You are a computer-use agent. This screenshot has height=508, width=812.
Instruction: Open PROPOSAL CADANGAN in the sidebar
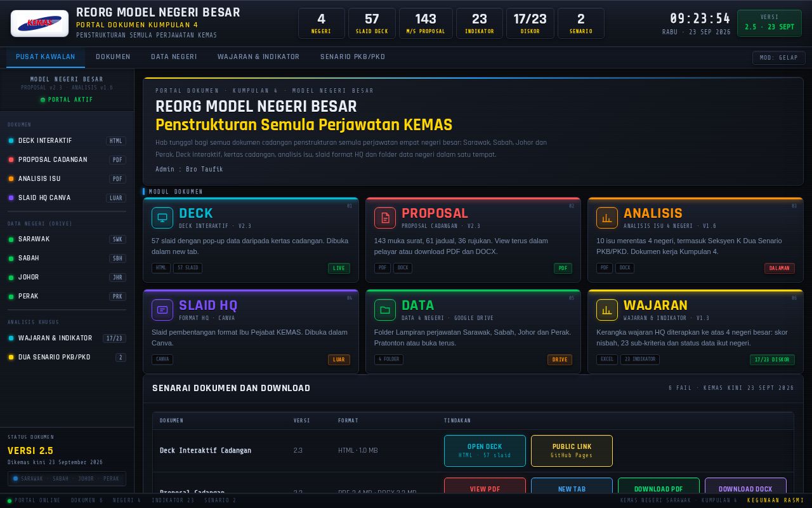[67, 160]
